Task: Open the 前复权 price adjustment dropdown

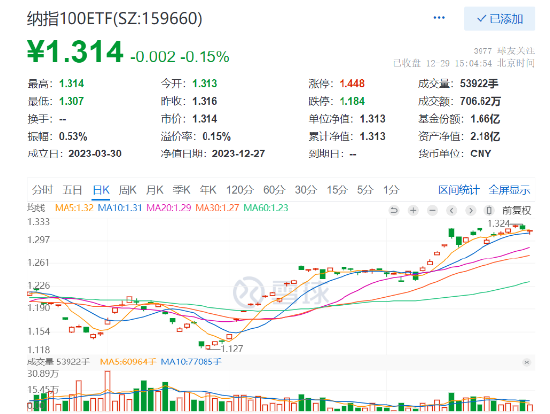Action: (x=517, y=211)
